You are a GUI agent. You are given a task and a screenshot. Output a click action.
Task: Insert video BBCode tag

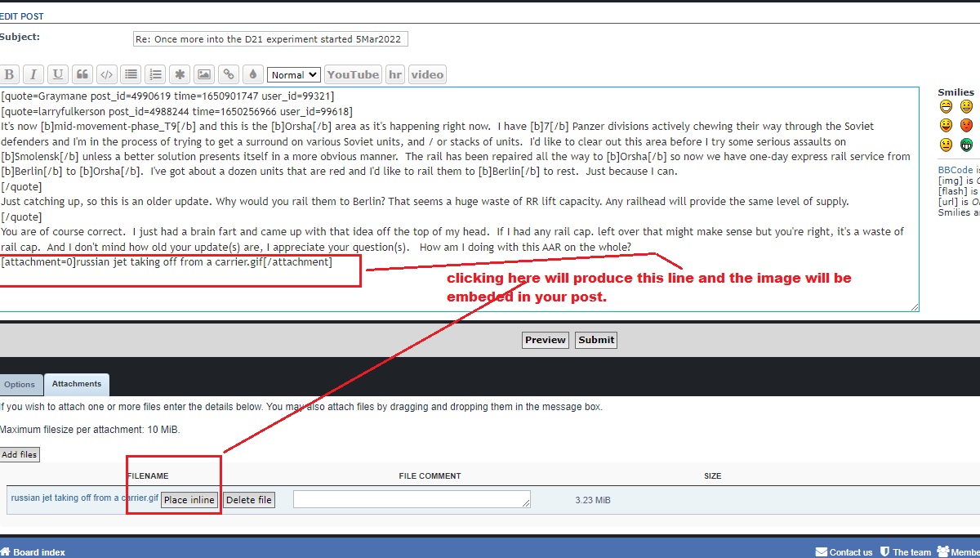point(427,74)
